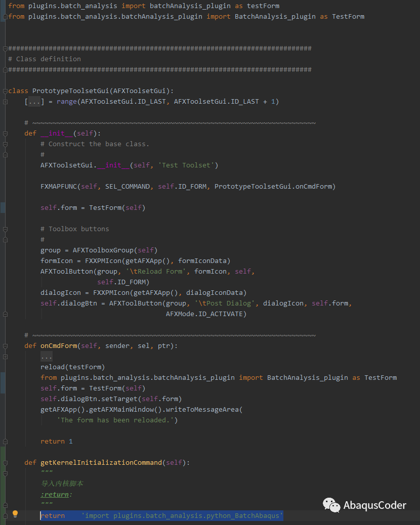Click the '__init__' name after def

57,133
